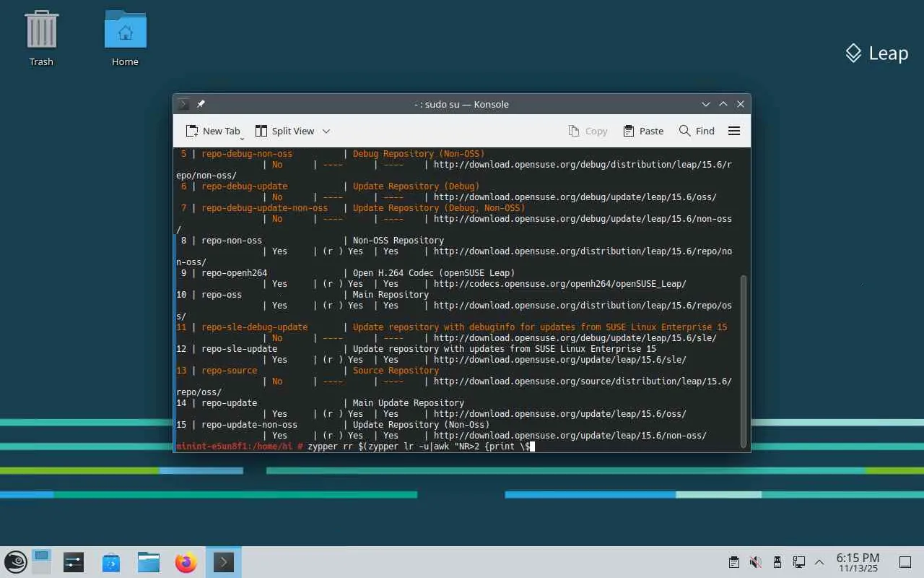Close the Konsole window

(741, 104)
